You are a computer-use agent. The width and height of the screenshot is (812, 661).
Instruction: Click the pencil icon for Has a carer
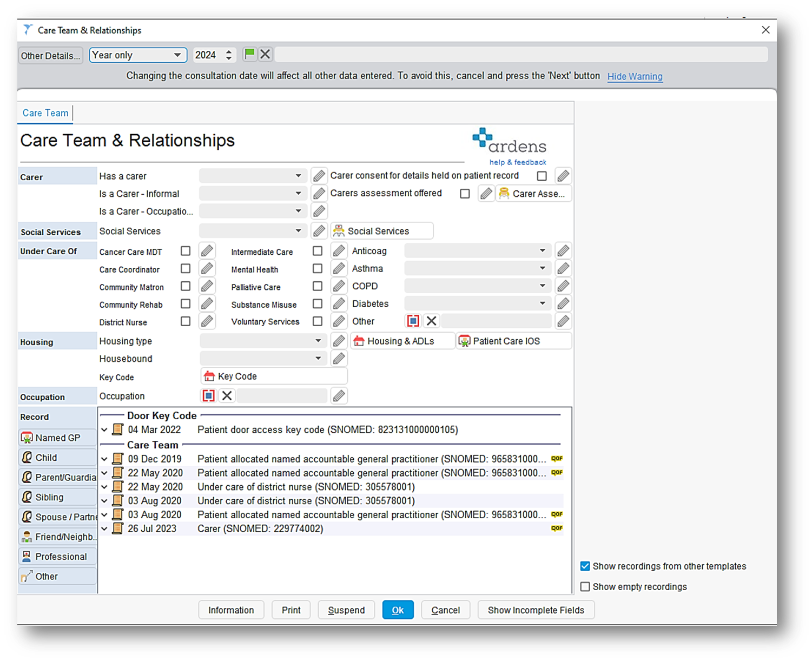319,176
